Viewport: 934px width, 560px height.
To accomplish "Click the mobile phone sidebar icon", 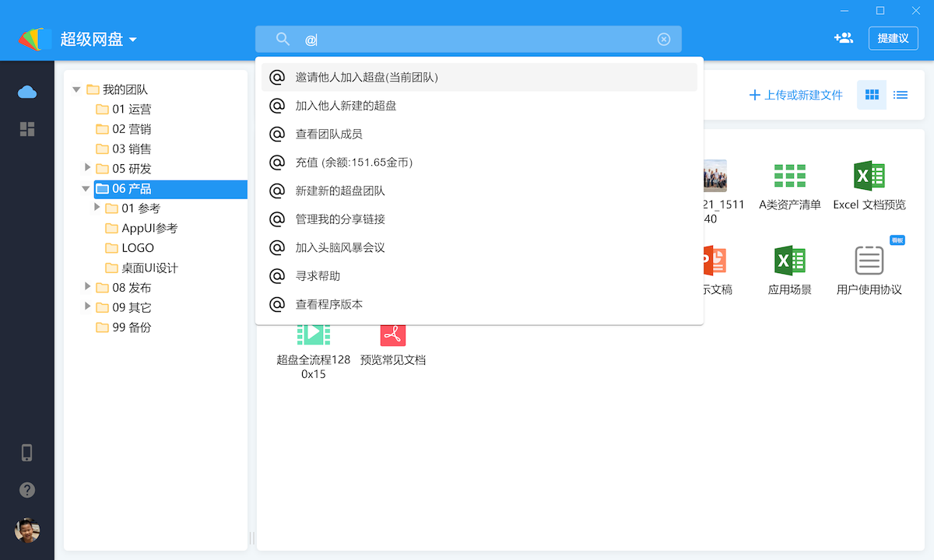I will [27, 453].
